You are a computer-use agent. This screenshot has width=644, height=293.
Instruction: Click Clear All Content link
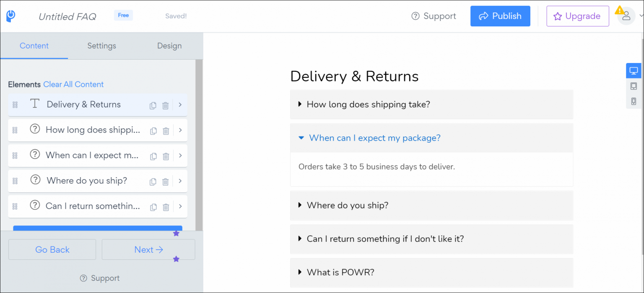click(x=73, y=84)
